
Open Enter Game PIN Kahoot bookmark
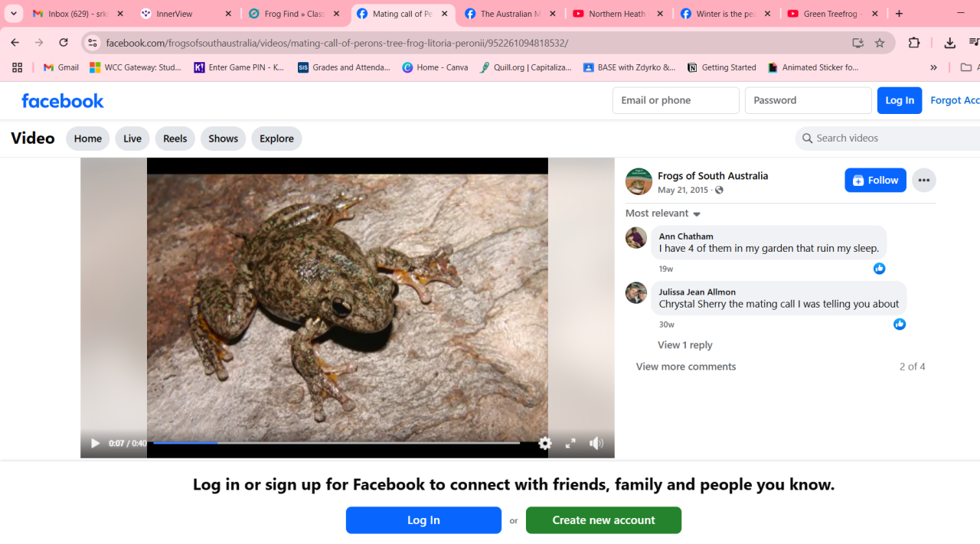(240, 67)
